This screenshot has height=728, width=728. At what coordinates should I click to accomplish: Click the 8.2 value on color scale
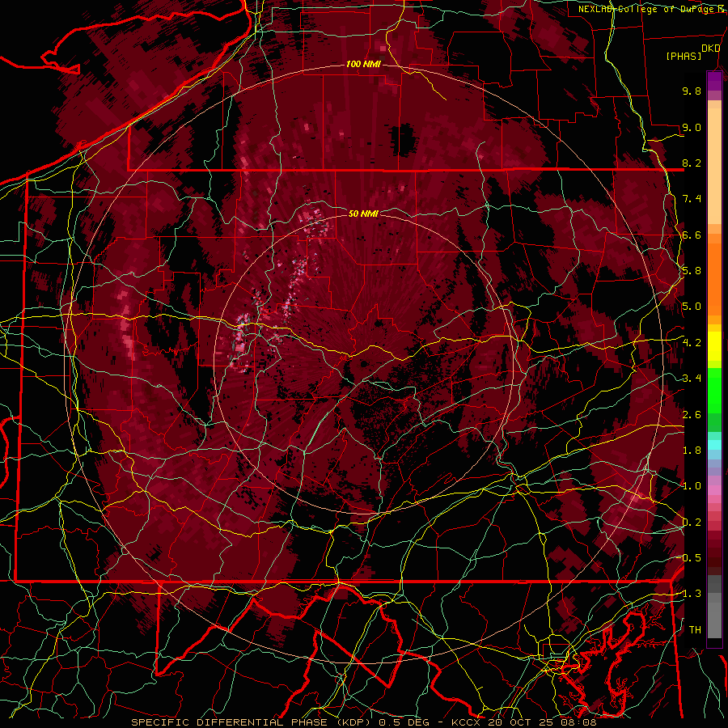[692, 163]
